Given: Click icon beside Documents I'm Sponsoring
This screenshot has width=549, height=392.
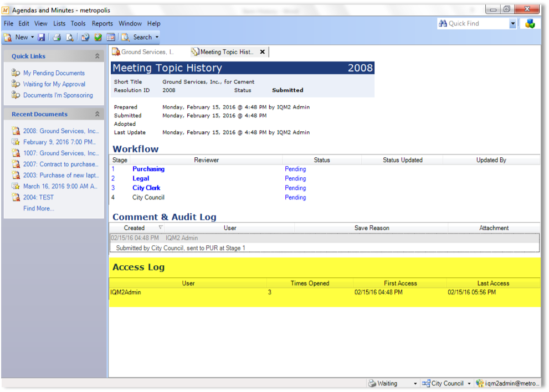Looking at the screenshot, I should point(16,95).
